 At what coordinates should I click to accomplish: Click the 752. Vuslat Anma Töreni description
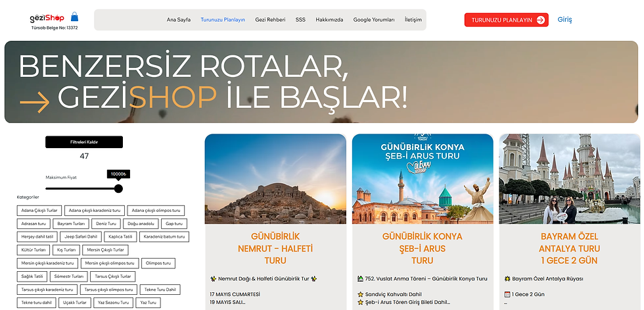pos(423,279)
